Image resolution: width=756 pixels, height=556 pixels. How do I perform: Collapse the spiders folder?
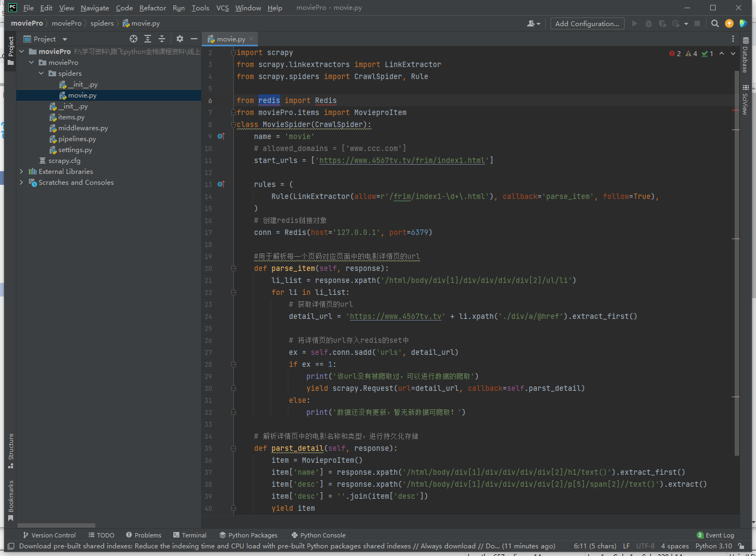(x=41, y=74)
